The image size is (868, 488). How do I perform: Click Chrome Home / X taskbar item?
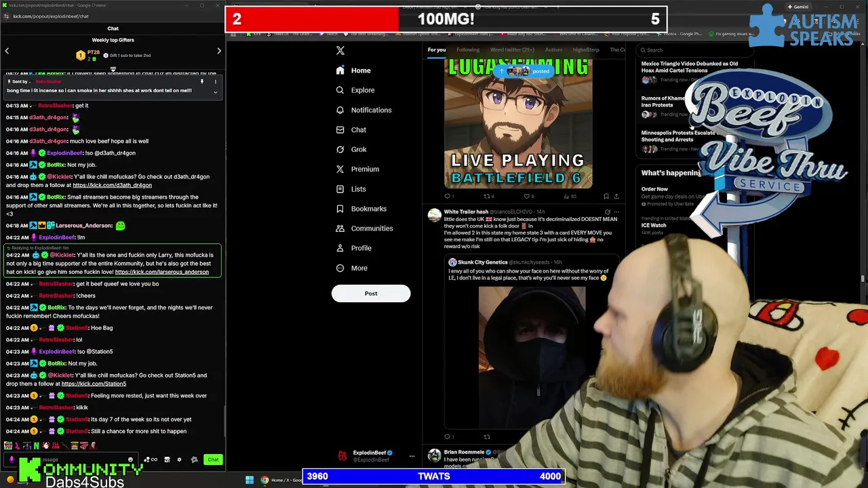coord(281,480)
